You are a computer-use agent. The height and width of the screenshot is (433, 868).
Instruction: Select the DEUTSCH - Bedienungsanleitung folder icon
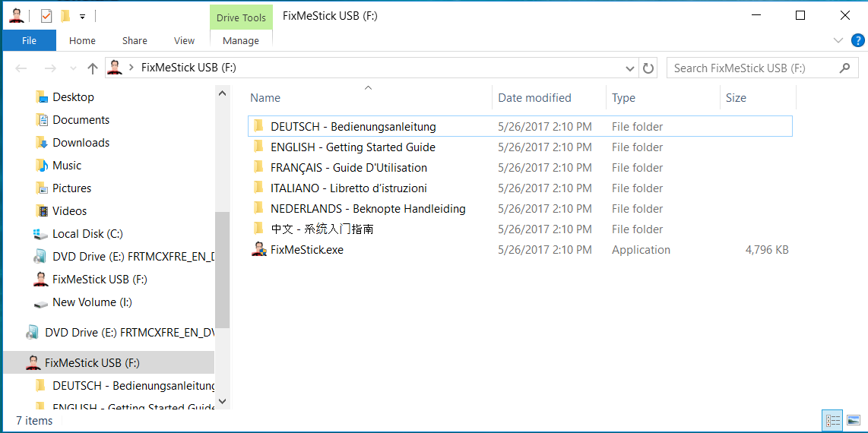pyautogui.click(x=258, y=126)
